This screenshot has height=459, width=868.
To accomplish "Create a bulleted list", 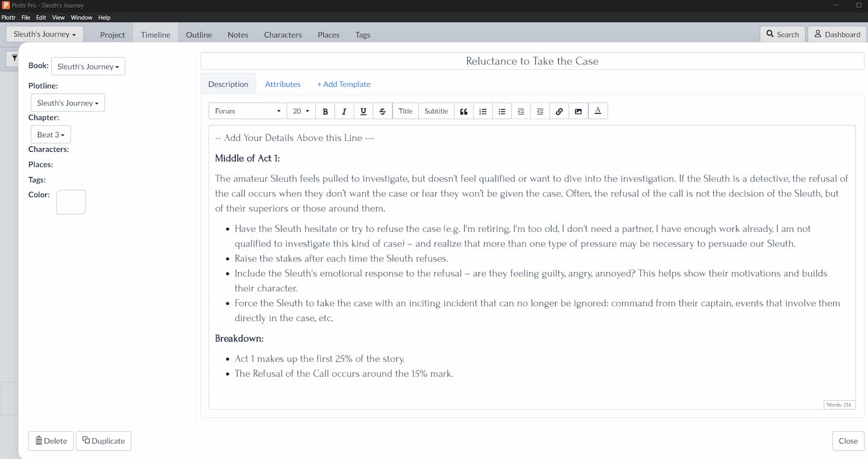I will tap(502, 111).
